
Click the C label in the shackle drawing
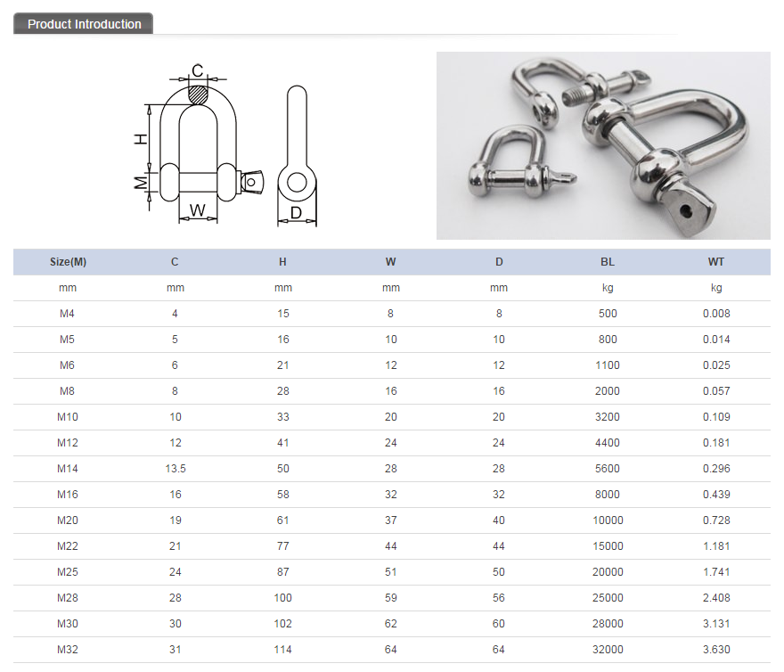tap(198, 70)
